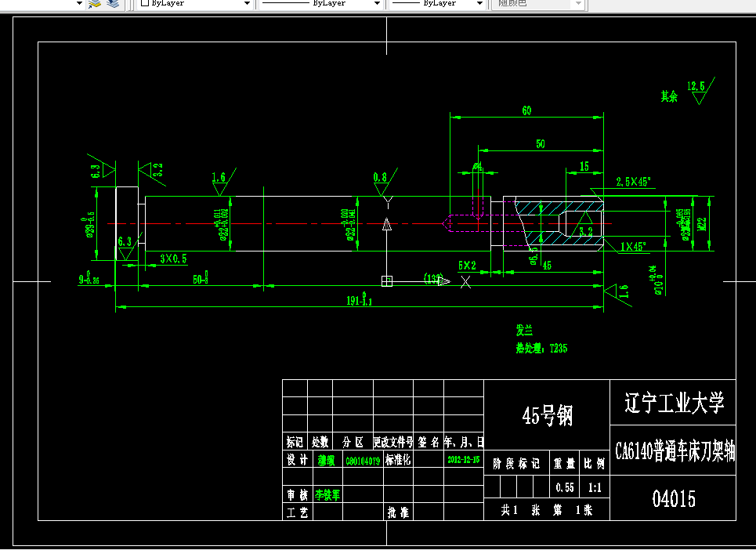Viewport: 756px width, 550px height.
Task: Select the '李铁军' reviewer name
Action: pos(327,494)
